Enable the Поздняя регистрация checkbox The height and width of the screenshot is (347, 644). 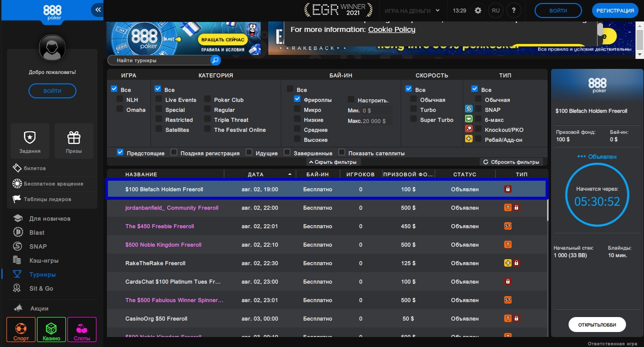pos(174,152)
